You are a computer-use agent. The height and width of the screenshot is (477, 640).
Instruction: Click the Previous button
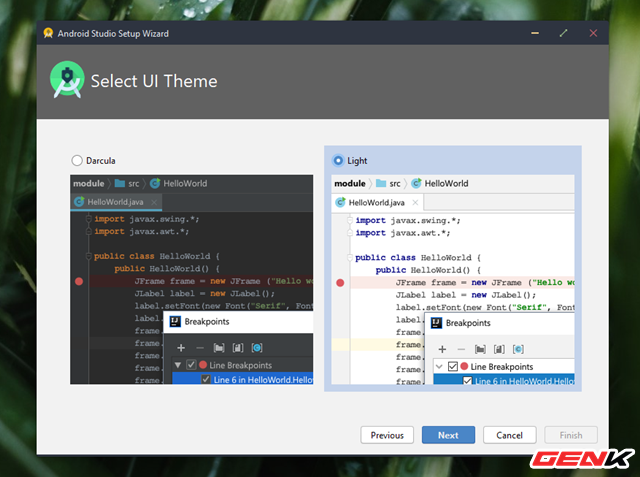(x=387, y=435)
